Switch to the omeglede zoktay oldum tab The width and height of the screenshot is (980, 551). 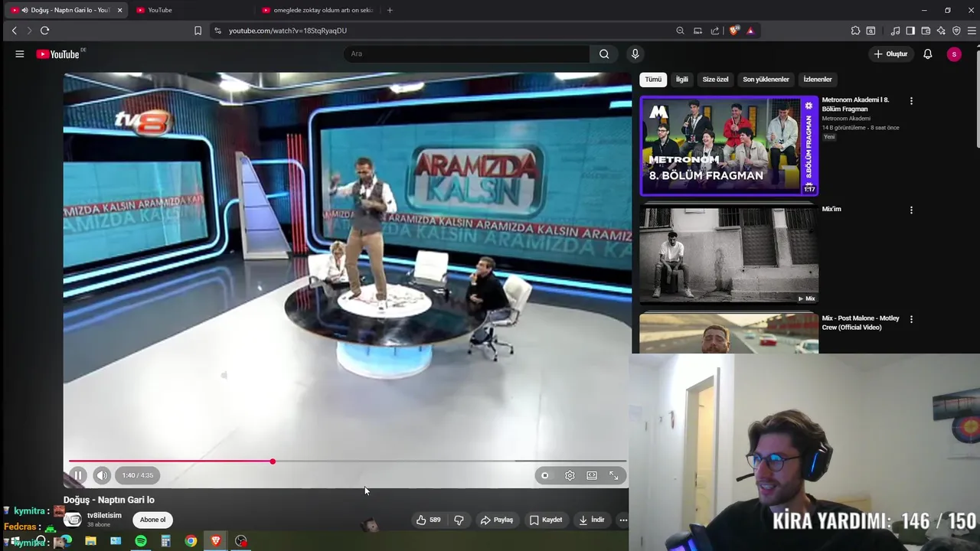[x=318, y=10]
